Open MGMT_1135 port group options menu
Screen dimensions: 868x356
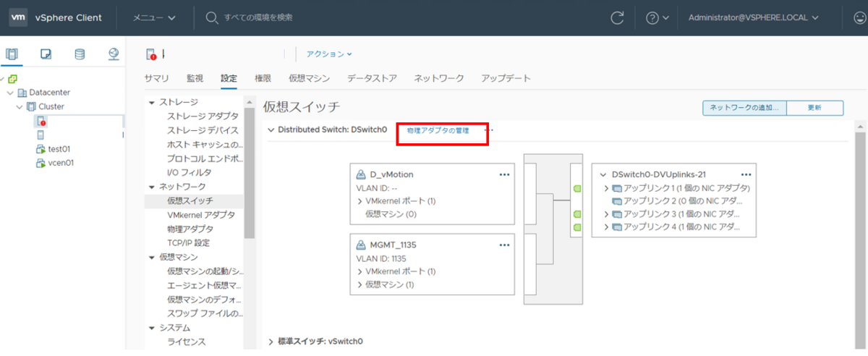click(x=504, y=245)
